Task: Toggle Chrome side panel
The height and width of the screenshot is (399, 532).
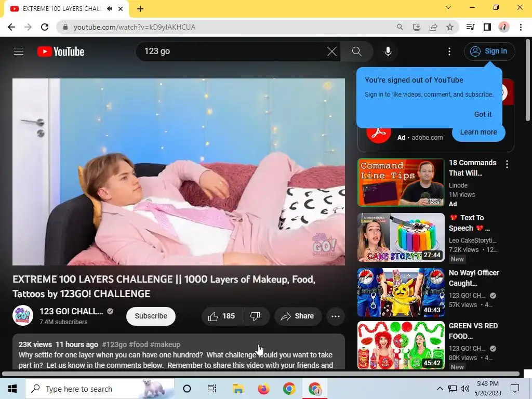Action: pyautogui.click(x=487, y=27)
